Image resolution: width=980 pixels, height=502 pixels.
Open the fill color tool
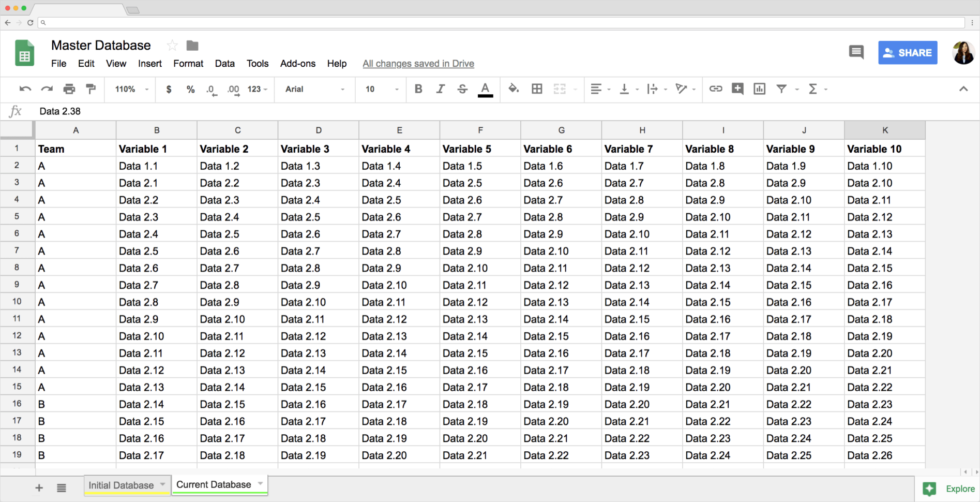(514, 88)
